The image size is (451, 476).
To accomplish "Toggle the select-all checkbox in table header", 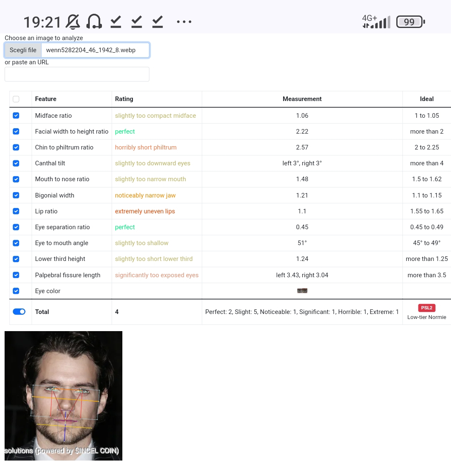I will [x=16, y=99].
